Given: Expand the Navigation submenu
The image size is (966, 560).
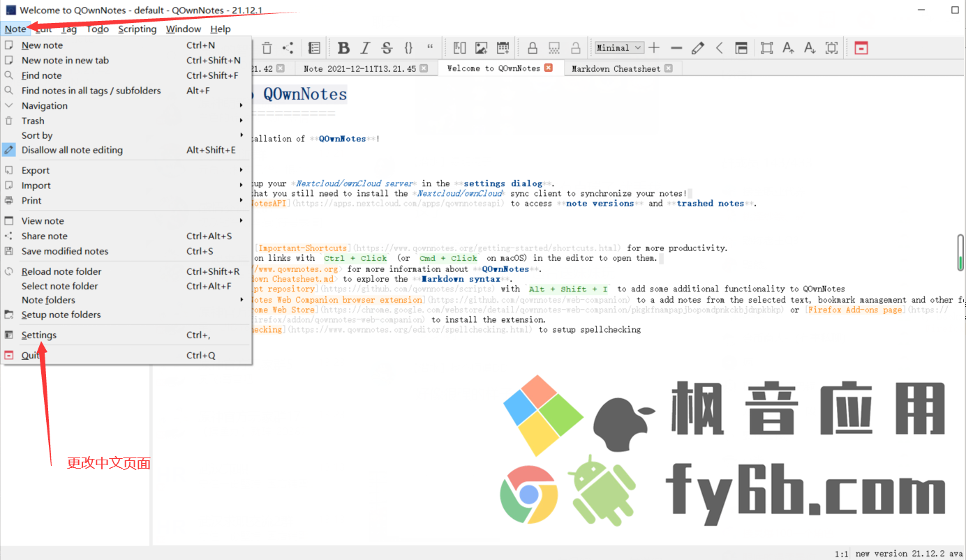Looking at the screenshot, I should 126,106.
